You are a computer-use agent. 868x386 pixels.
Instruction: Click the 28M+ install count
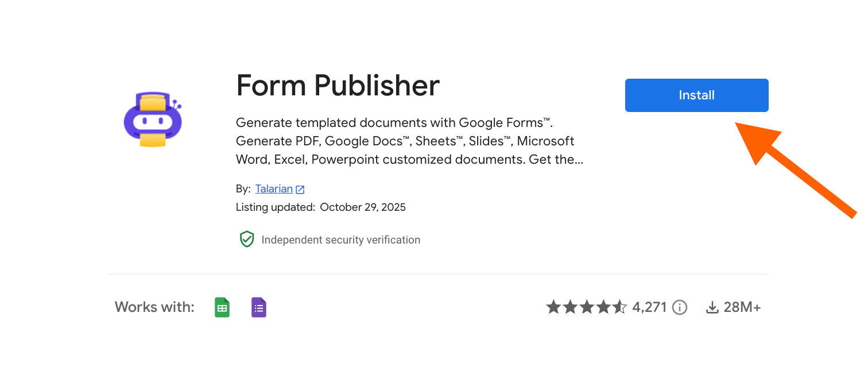point(742,307)
